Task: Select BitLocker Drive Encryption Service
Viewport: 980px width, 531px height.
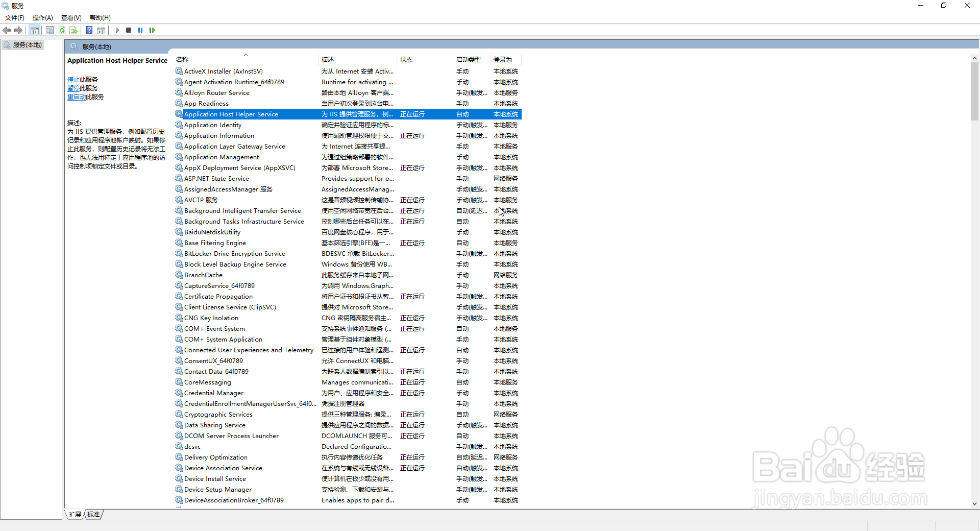Action: pyautogui.click(x=348, y=254)
